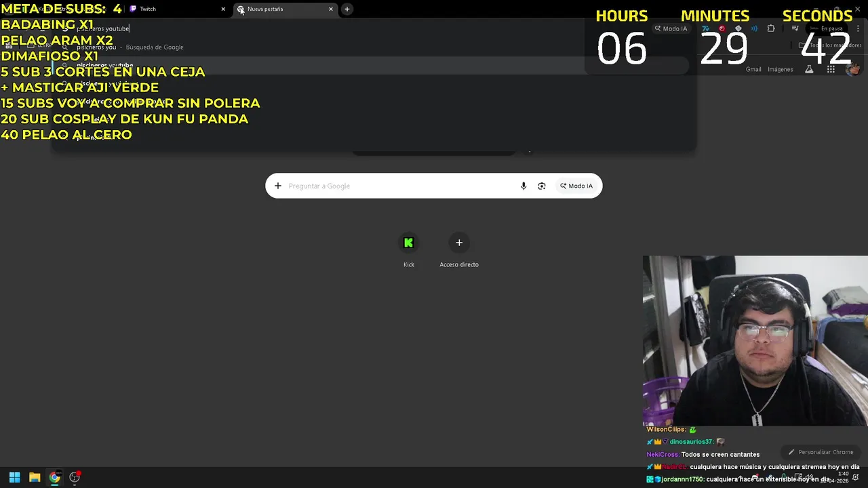Viewport: 868px width, 488px height.
Task: Click the En pausa profile chip
Action: [x=827, y=28]
